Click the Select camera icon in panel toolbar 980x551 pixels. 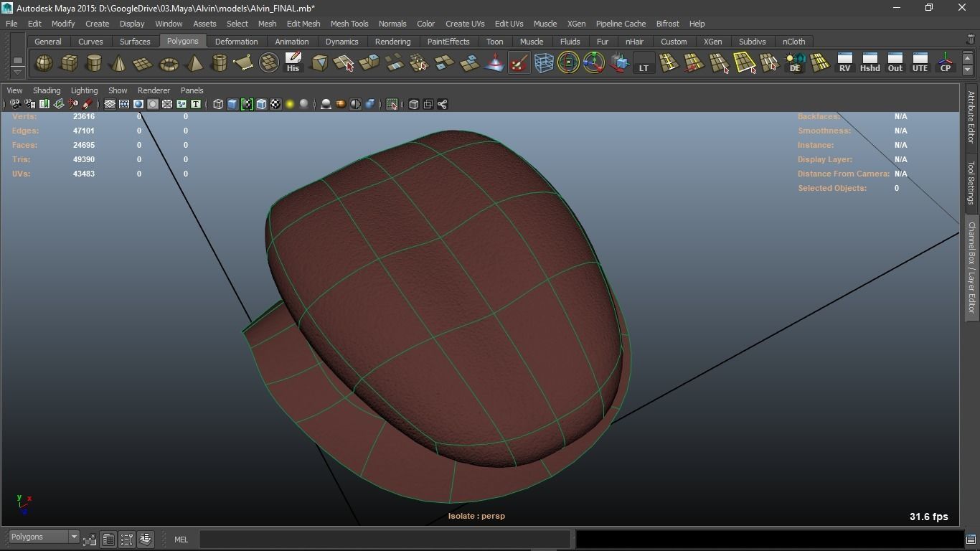pyautogui.click(x=15, y=104)
